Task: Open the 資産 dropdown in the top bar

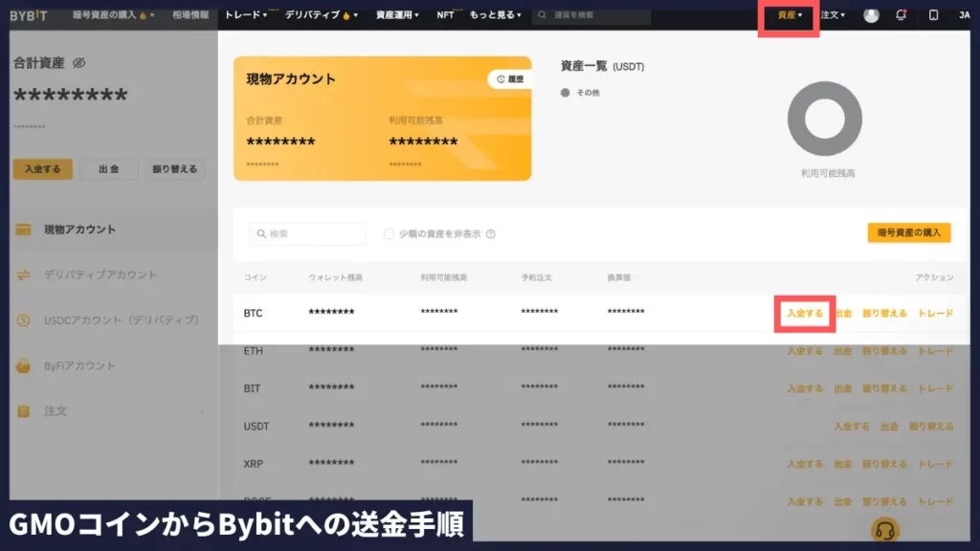Action: (790, 15)
